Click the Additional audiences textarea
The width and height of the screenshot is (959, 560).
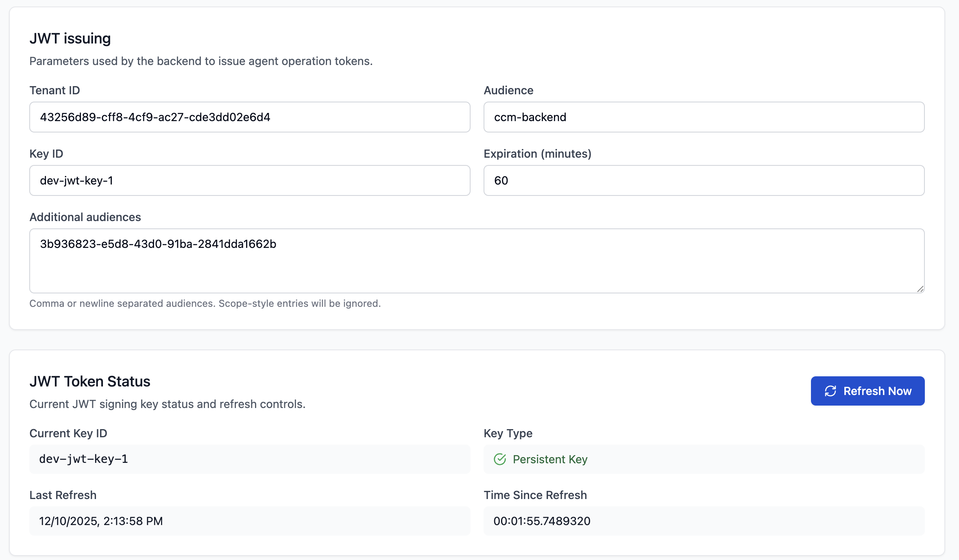coord(477,261)
